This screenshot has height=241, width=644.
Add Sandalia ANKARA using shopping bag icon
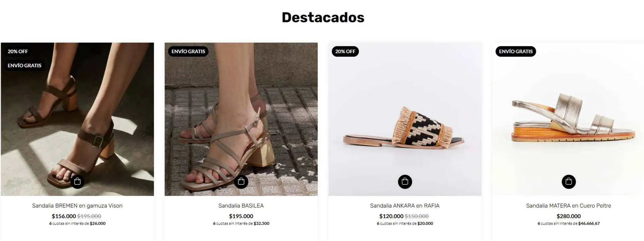(x=405, y=182)
